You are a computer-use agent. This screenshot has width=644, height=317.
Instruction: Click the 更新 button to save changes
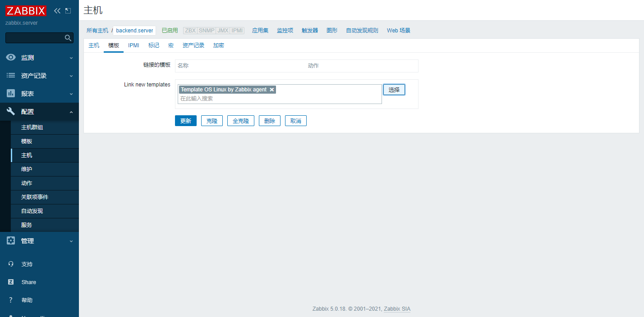185,120
